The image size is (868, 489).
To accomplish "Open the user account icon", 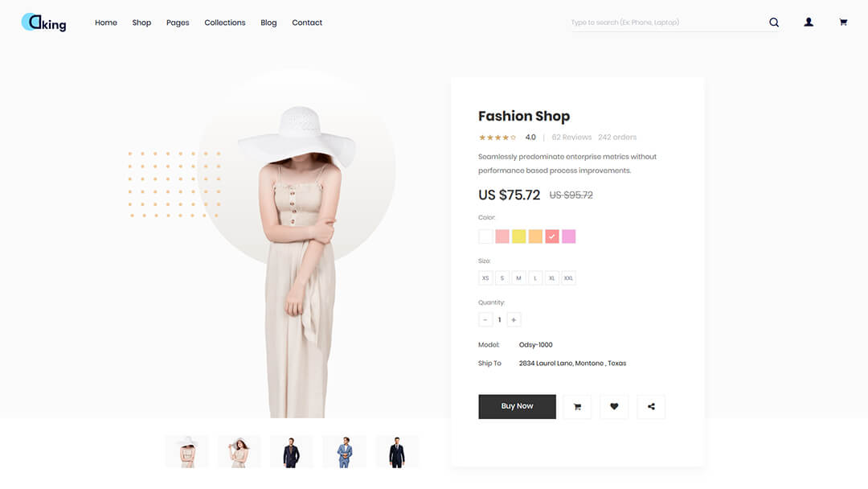I will [809, 23].
